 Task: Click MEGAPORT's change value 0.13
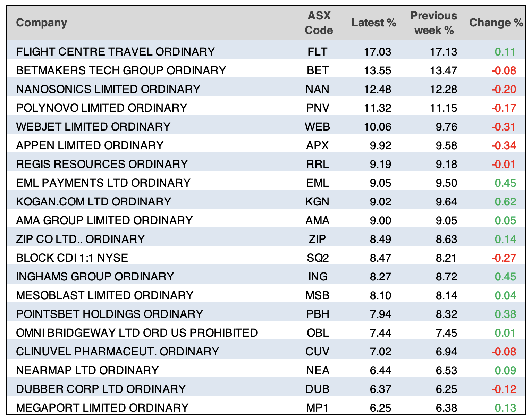[x=505, y=408]
